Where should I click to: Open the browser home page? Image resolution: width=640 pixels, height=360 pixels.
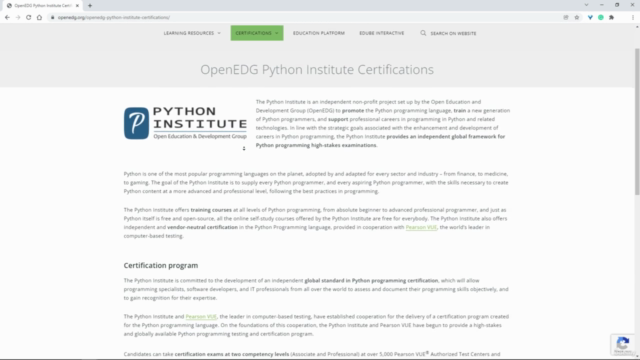click(39, 18)
